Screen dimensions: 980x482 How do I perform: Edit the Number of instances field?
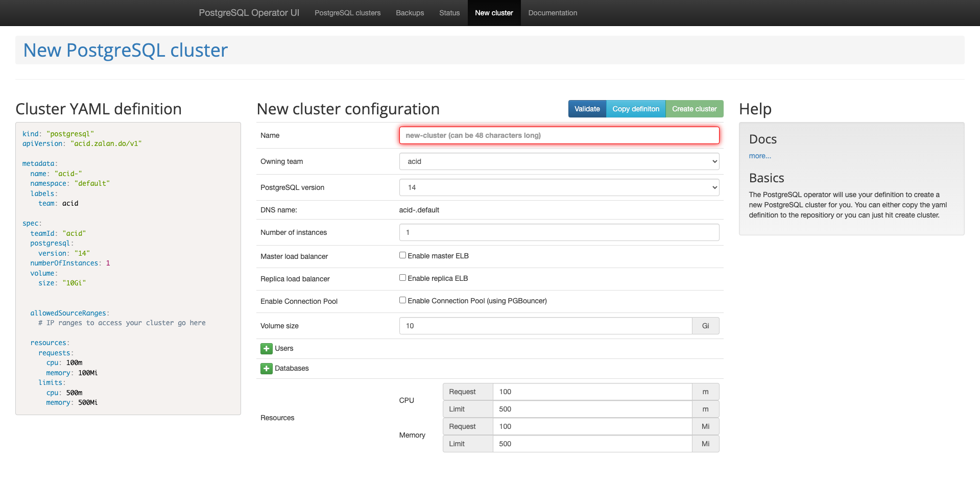pyautogui.click(x=559, y=232)
